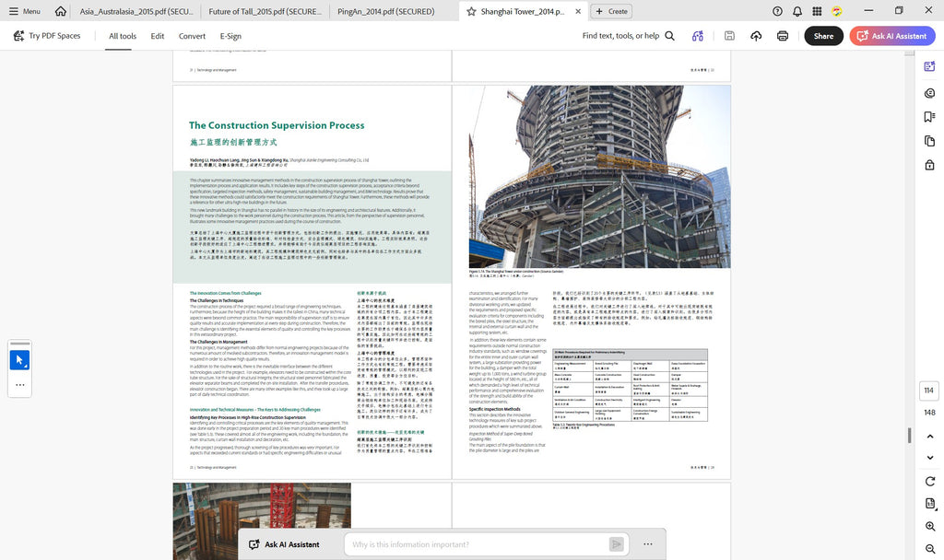Expand more options in the AI Assistant bar

tap(648, 544)
